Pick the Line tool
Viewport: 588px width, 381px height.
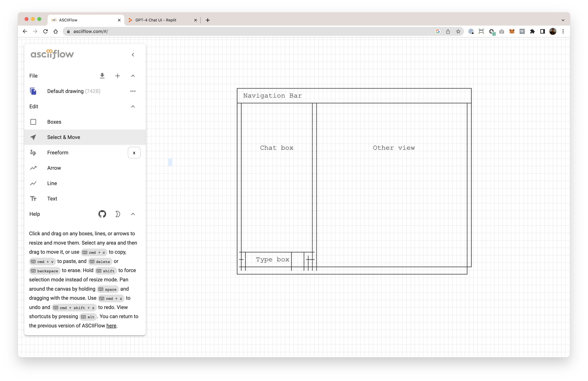point(52,183)
